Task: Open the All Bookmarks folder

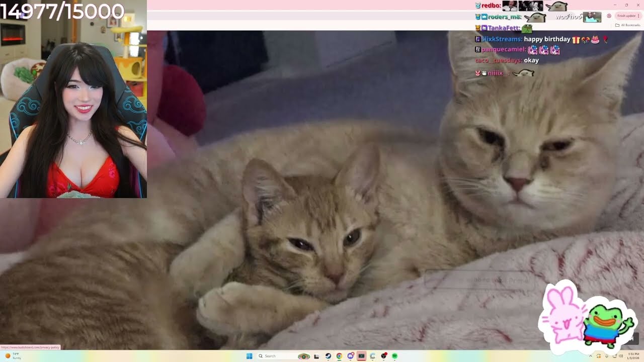Action: click(x=627, y=25)
